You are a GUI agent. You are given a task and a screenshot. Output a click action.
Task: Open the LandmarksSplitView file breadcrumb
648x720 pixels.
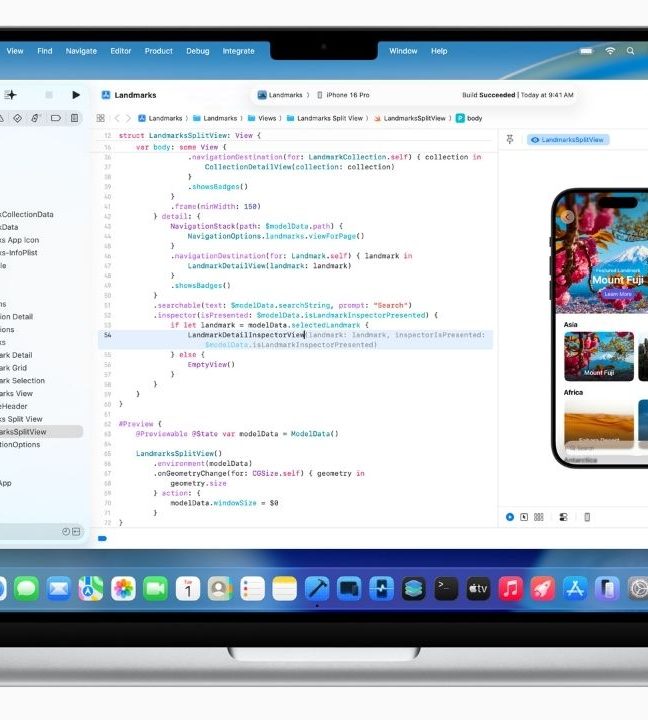coord(410,118)
